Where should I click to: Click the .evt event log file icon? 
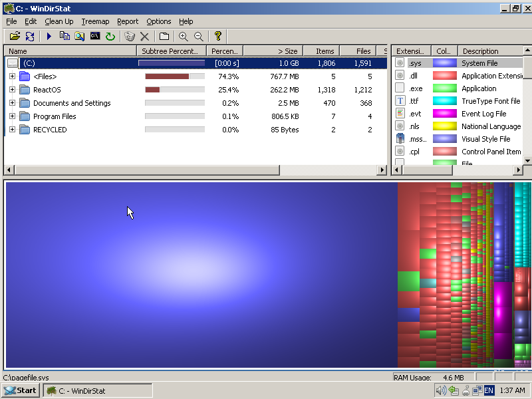click(x=400, y=113)
